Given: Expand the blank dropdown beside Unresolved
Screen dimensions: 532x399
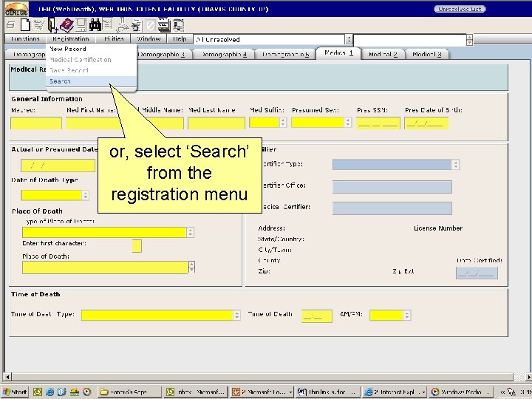Looking at the screenshot, I should point(469,40).
